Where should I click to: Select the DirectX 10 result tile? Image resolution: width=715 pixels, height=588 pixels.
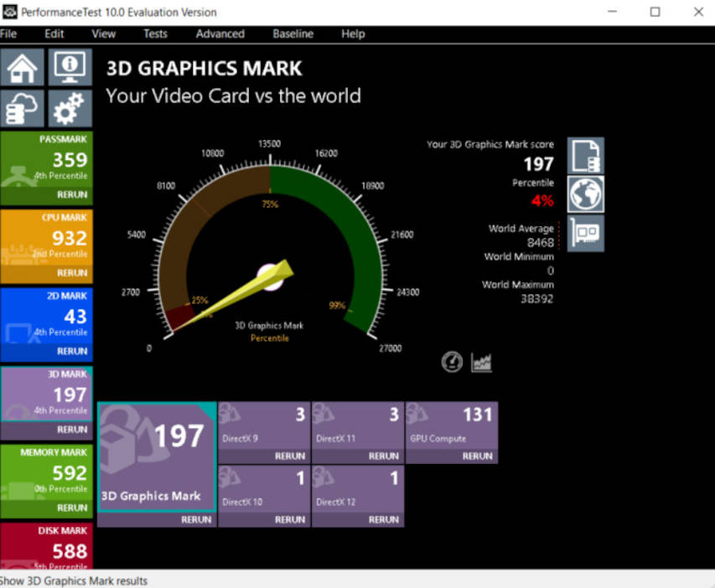click(x=265, y=488)
